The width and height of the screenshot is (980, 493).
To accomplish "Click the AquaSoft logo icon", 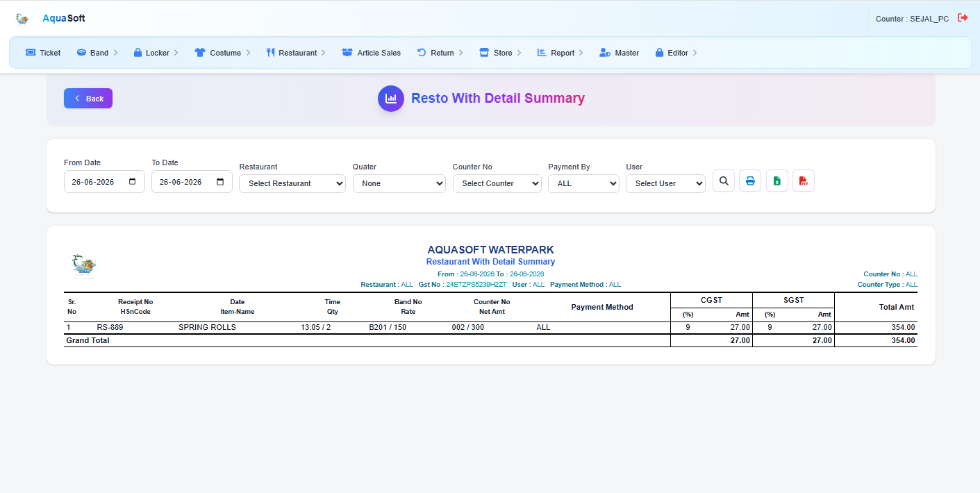I will (22, 19).
